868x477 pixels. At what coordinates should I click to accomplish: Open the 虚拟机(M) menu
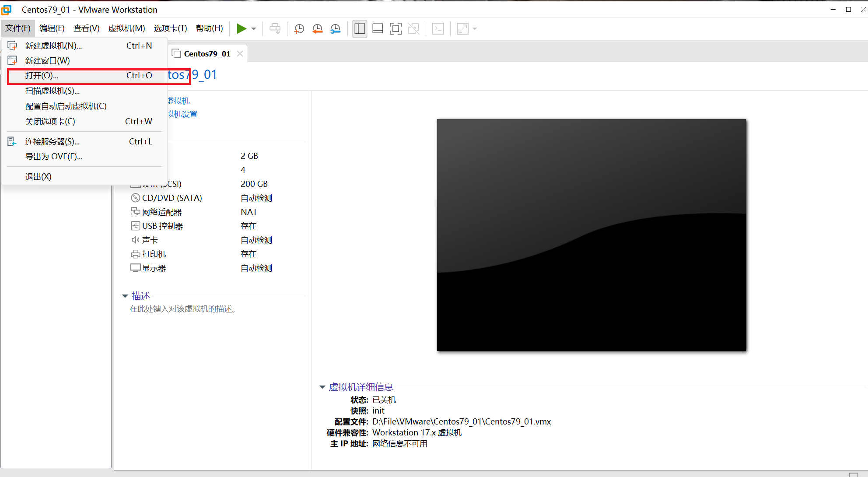coord(126,28)
